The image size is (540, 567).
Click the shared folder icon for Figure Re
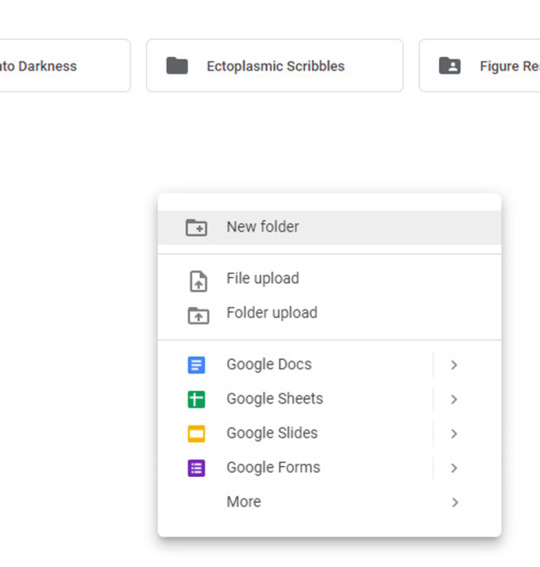click(450, 65)
